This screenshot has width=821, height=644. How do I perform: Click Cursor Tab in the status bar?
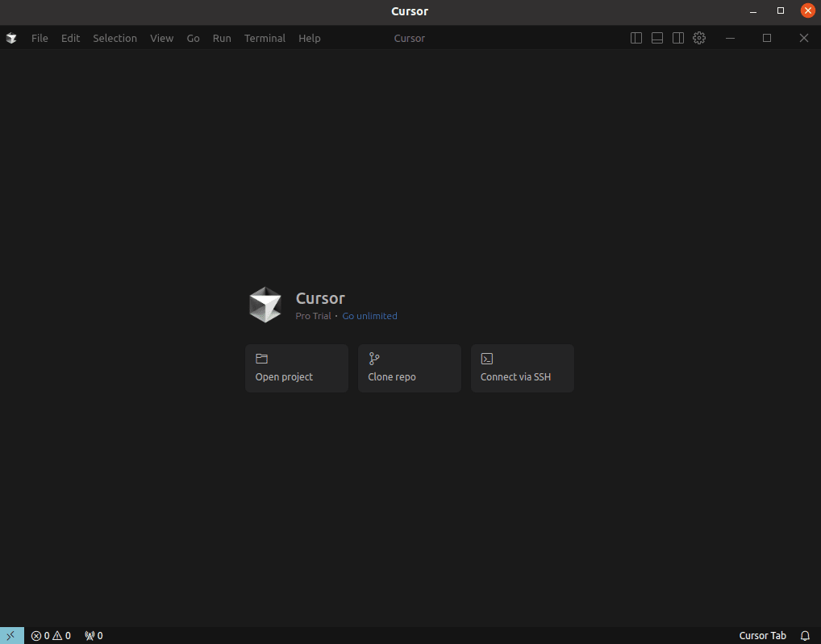point(762,636)
